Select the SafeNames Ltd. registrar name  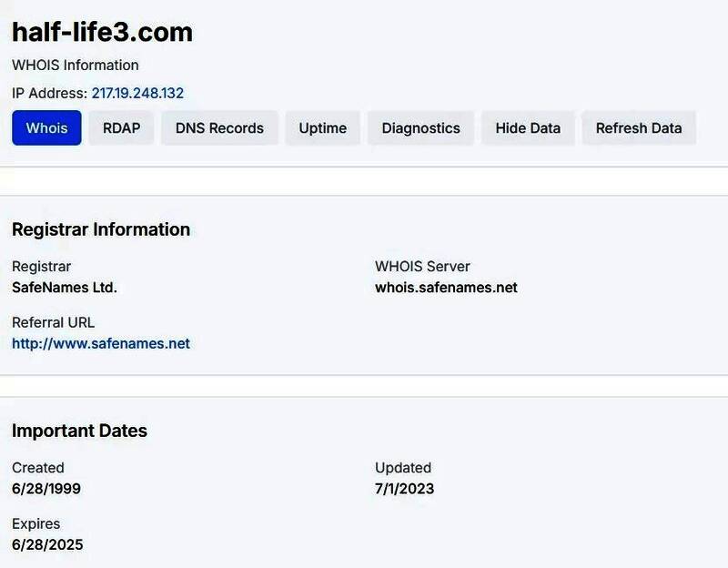click(65, 288)
